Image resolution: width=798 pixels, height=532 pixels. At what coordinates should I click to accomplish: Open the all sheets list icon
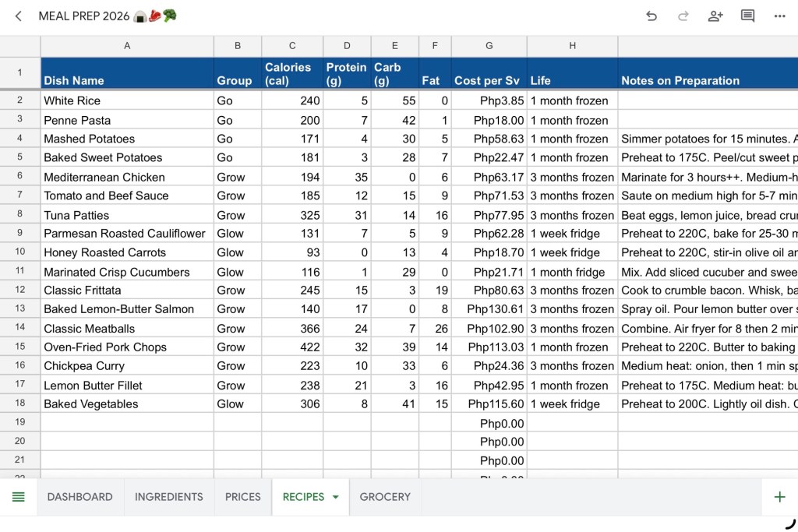[19, 497]
